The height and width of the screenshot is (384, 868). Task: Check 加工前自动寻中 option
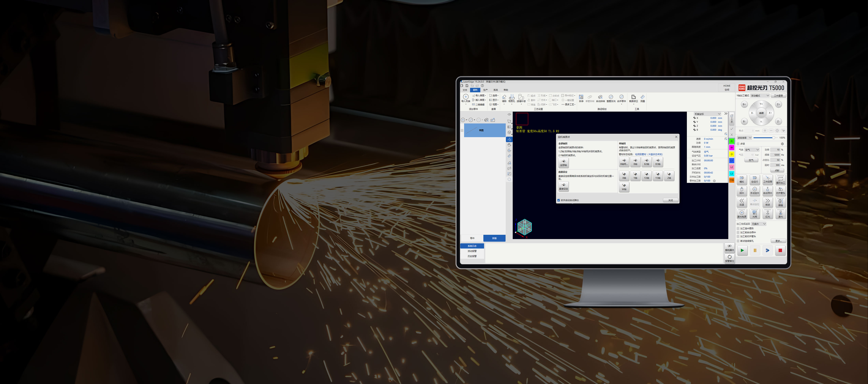coord(738,232)
